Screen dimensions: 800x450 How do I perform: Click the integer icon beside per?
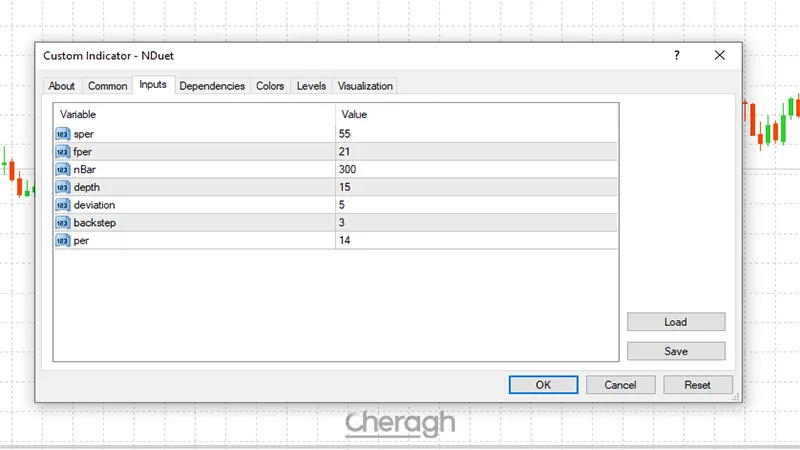(63, 240)
